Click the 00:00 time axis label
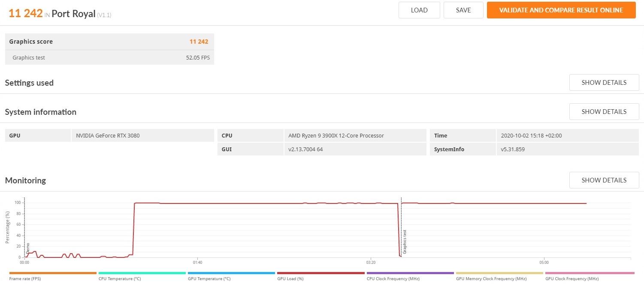 point(24,262)
